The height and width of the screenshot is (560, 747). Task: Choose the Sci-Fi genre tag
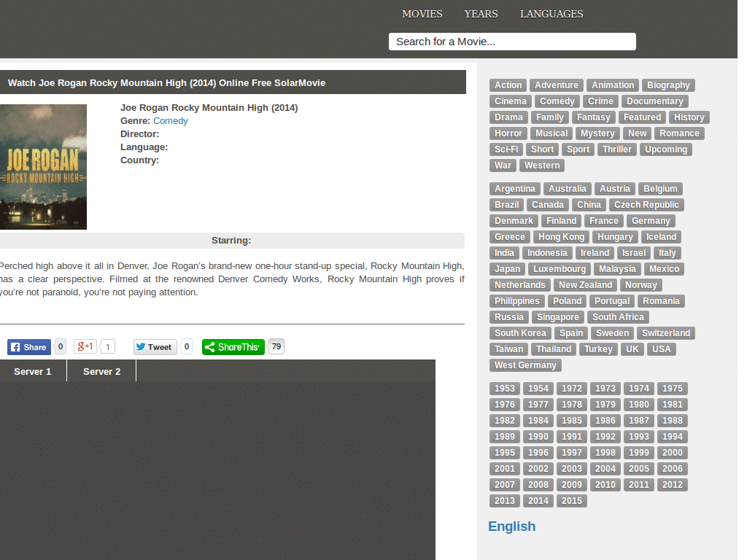pyautogui.click(x=506, y=149)
